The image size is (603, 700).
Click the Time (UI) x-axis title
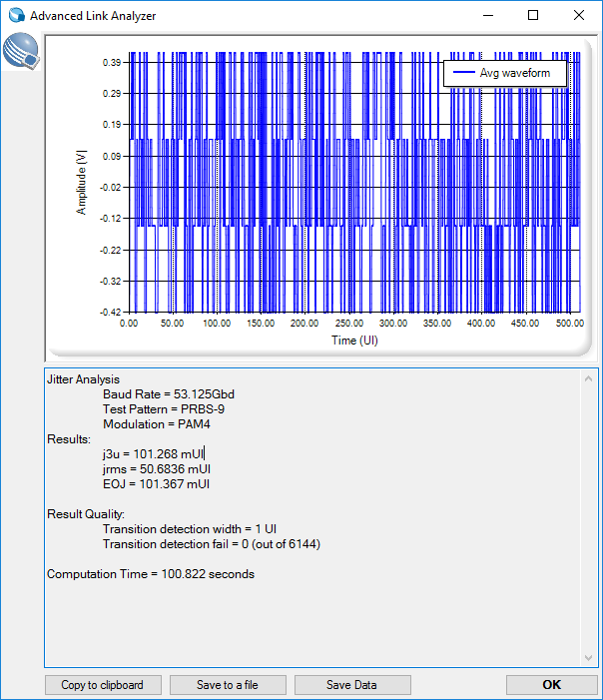coord(354,341)
